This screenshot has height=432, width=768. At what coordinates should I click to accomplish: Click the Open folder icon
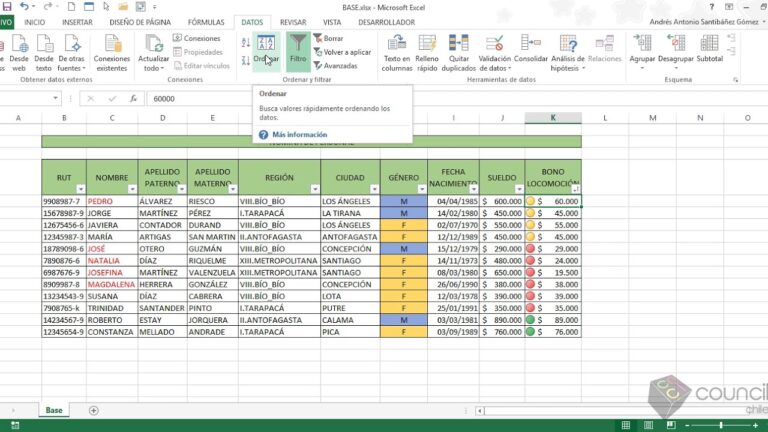tap(123, 7)
